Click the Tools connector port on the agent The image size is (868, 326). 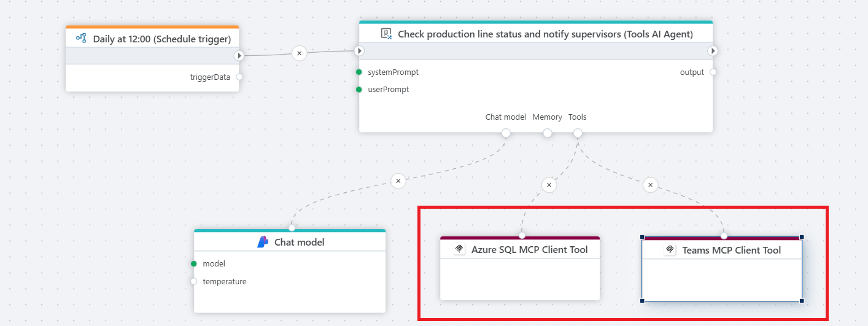(x=577, y=133)
